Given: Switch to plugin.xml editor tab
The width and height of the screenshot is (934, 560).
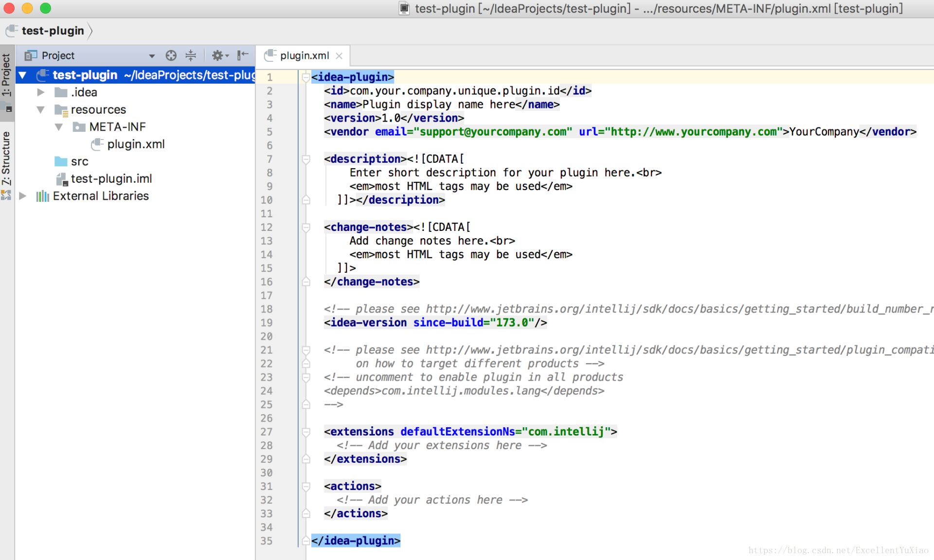Looking at the screenshot, I should pos(304,56).
